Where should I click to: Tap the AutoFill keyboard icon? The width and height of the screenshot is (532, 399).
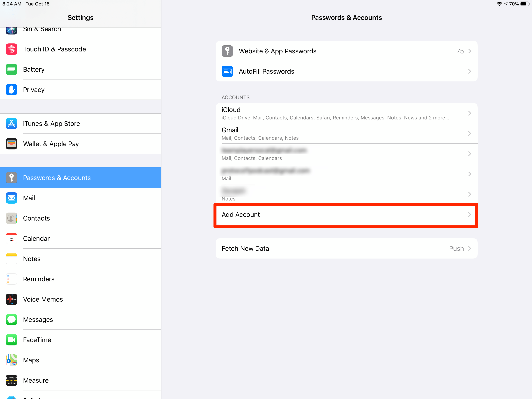(227, 71)
